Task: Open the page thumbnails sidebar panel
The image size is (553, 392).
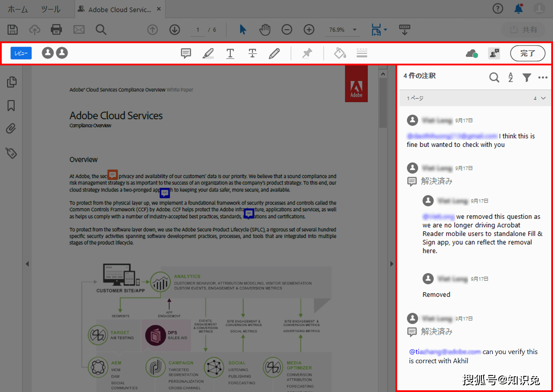Action: [11, 82]
